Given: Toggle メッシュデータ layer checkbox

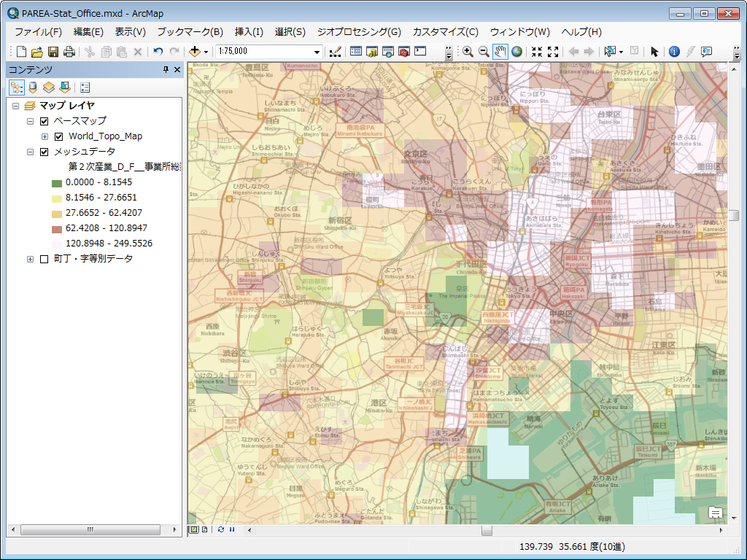Looking at the screenshot, I should (x=44, y=152).
